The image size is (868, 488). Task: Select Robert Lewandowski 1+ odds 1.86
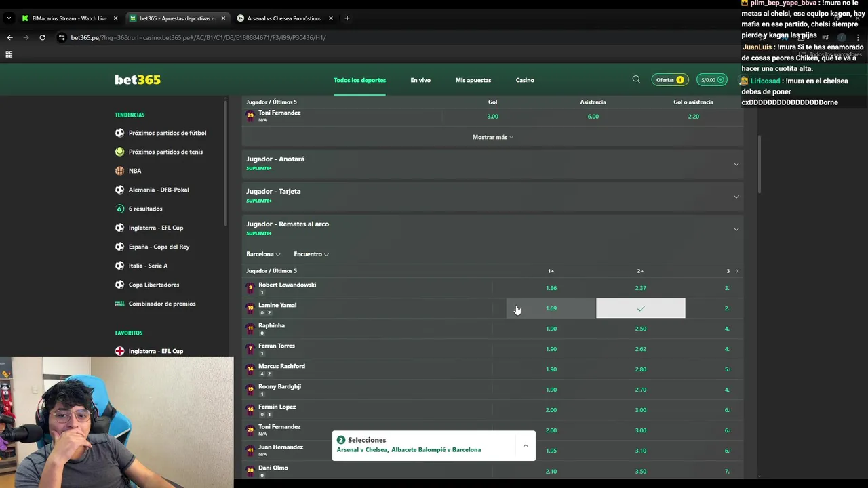[x=551, y=288]
